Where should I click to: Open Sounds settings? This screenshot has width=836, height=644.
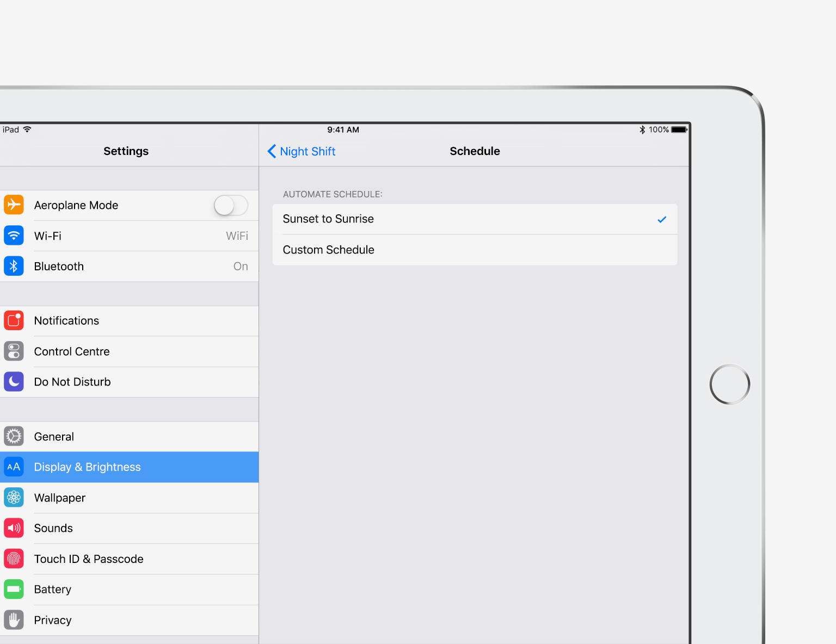(x=129, y=528)
